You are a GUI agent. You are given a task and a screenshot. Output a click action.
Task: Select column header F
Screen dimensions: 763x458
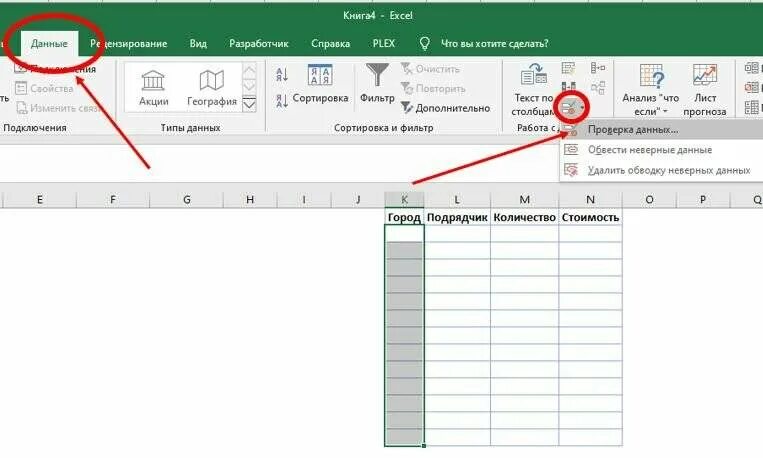[113, 200]
